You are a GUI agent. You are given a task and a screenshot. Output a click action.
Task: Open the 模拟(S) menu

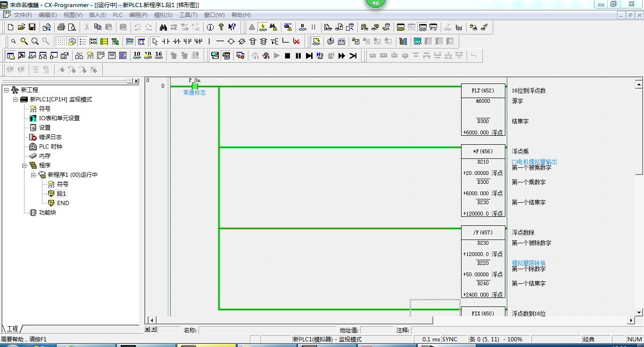click(x=163, y=15)
